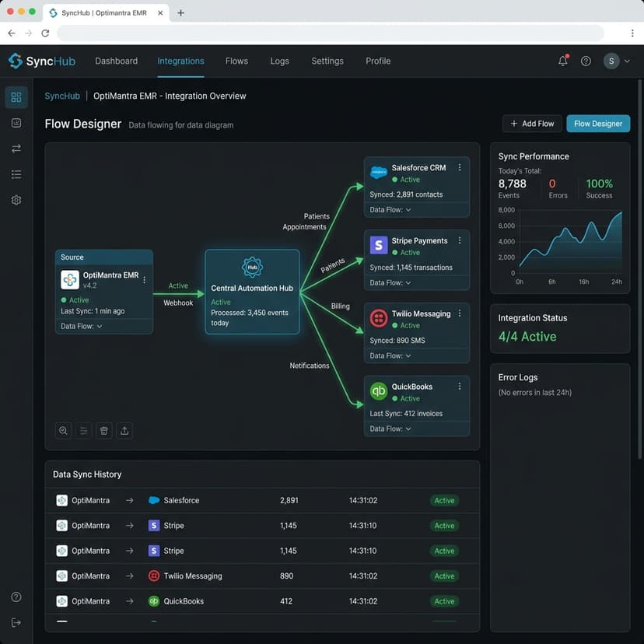Reload the page in browser
Image resolution: width=644 pixels, height=644 pixels.
pos(45,33)
